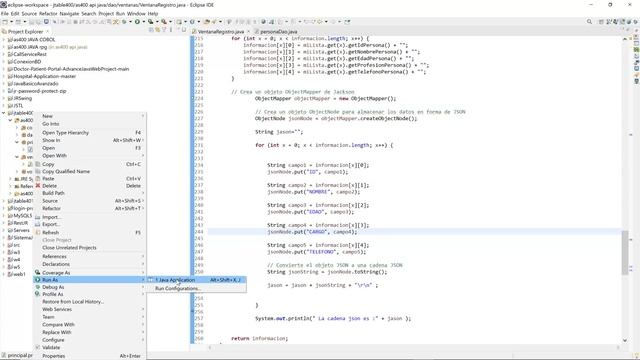
Task: Click the editor scroll down arrow
Action: pyautogui.click(x=625, y=340)
